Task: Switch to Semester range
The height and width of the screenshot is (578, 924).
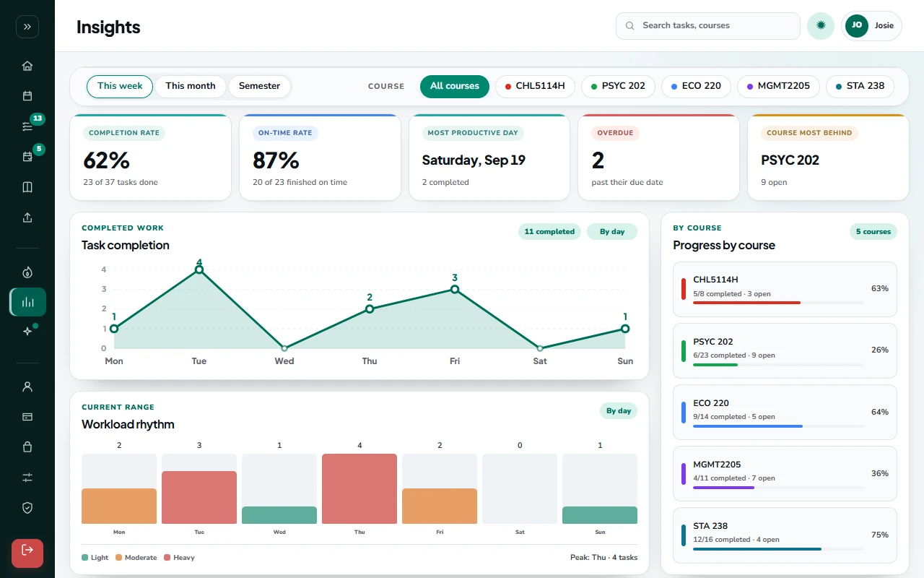Action: (x=259, y=87)
